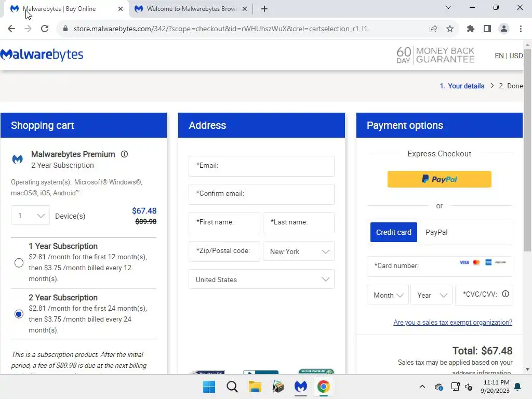The width and height of the screenshot is (532, 399).
Task: Click the USD currency link
Action: click(516, 56)
